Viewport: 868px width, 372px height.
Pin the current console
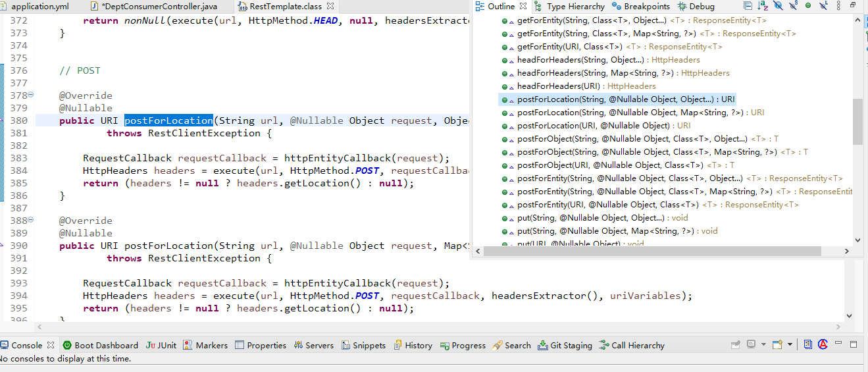pyautogui.click(x=736, y=344)
